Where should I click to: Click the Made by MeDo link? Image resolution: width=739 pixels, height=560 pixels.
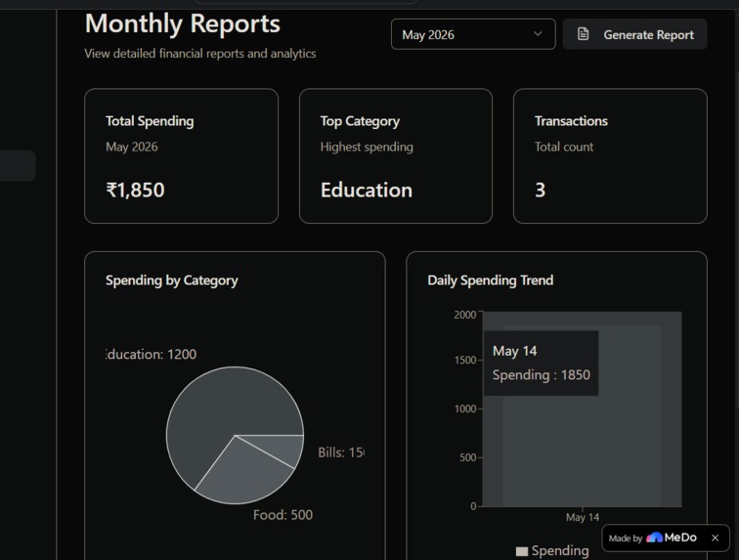[653, 538]
